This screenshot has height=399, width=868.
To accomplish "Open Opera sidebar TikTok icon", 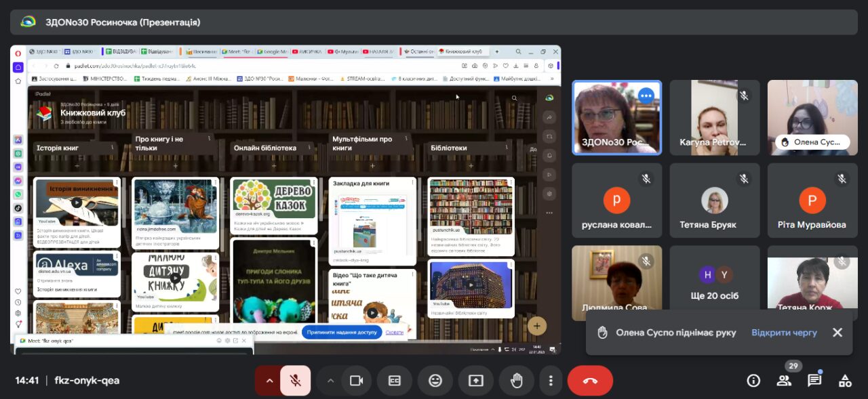I will click(x=18, y=208).
